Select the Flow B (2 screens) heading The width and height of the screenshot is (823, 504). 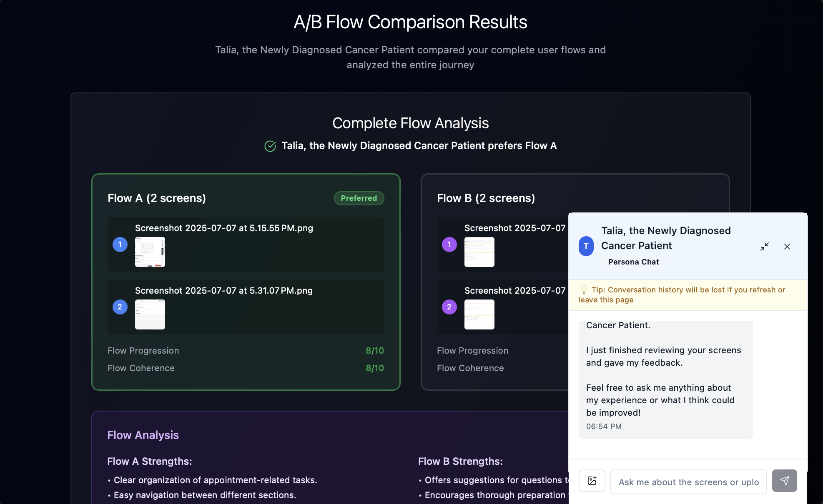pyautogui.click(x=486, y=198)
